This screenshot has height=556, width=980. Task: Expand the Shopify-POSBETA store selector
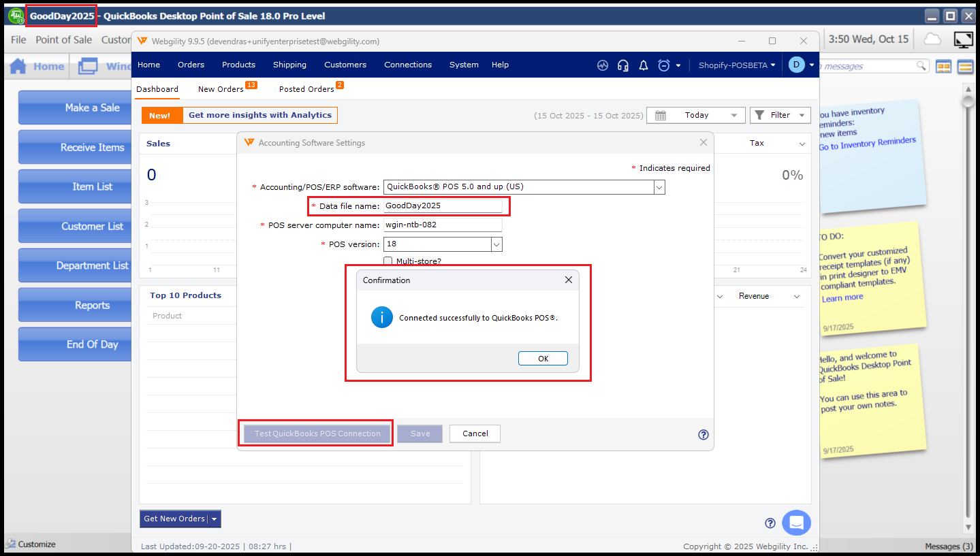pyautogui.click(x=737, y=65)
